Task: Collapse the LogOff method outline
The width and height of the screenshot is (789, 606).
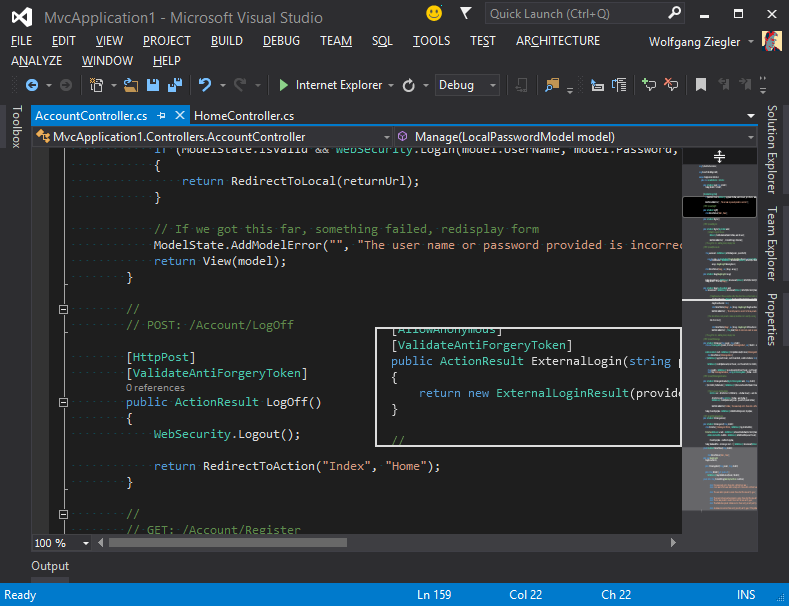Action: pyautogui.click(x=63, y=402)
